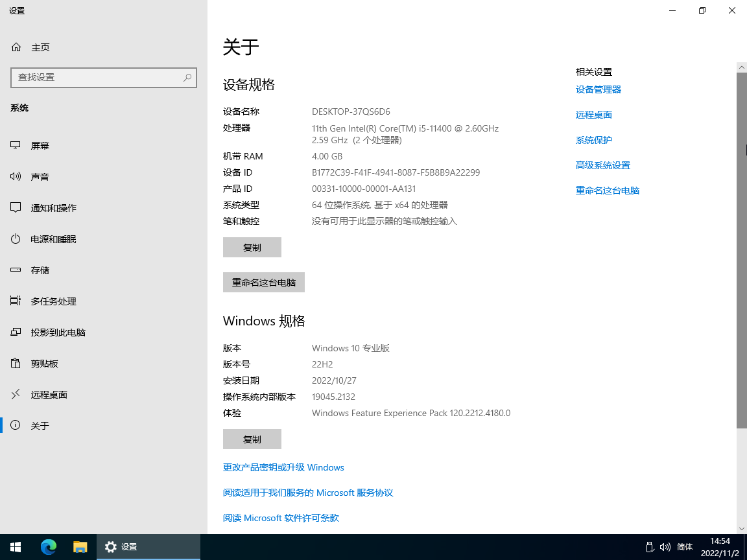The height and width of the screenshot is (560, 747).
Task: Open the 系统保护 link
Action: [593, 140]
